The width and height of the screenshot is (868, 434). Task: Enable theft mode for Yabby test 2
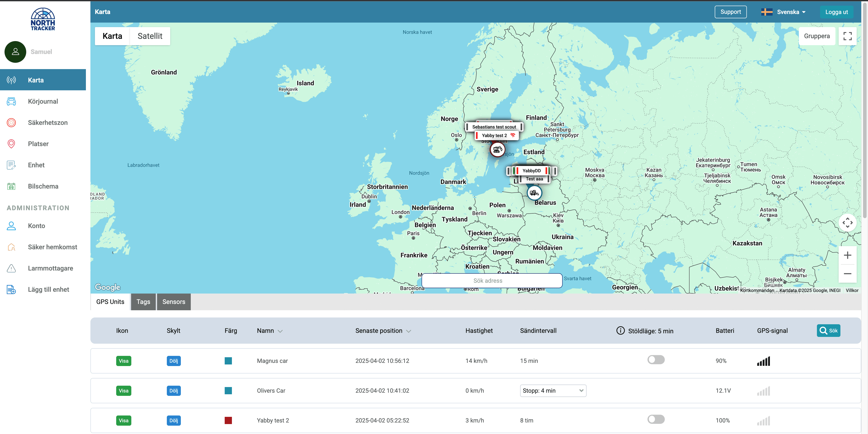(656, 420)
